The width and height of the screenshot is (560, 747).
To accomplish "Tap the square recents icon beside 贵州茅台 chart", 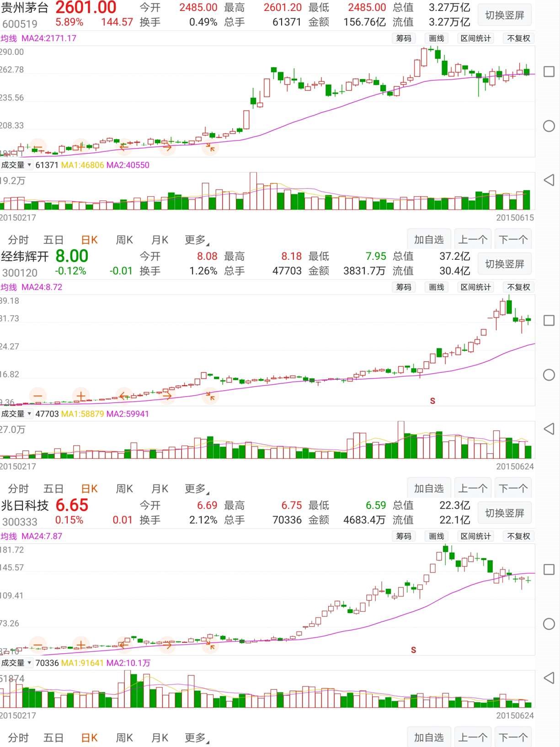I will pyautogui.click(x=549, y=72).
